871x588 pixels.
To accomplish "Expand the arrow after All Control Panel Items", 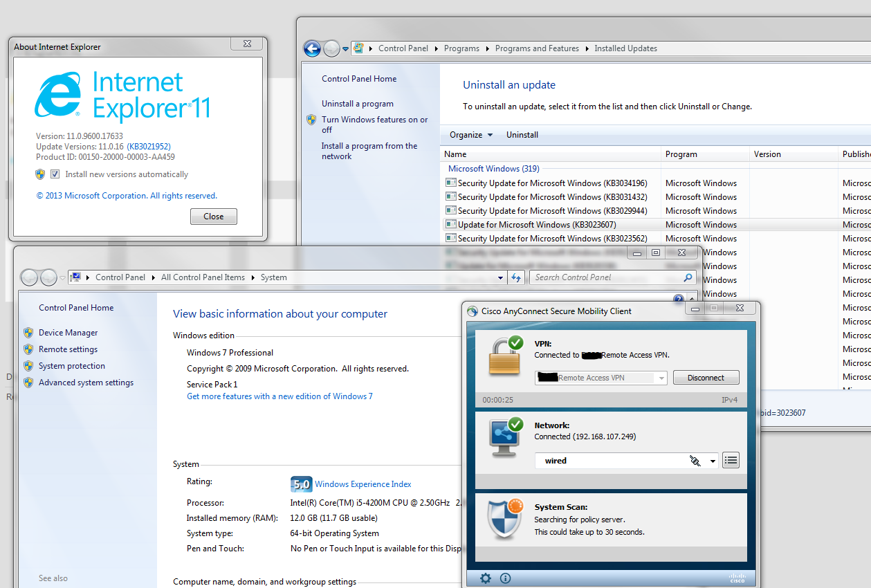I will [253, 277].
